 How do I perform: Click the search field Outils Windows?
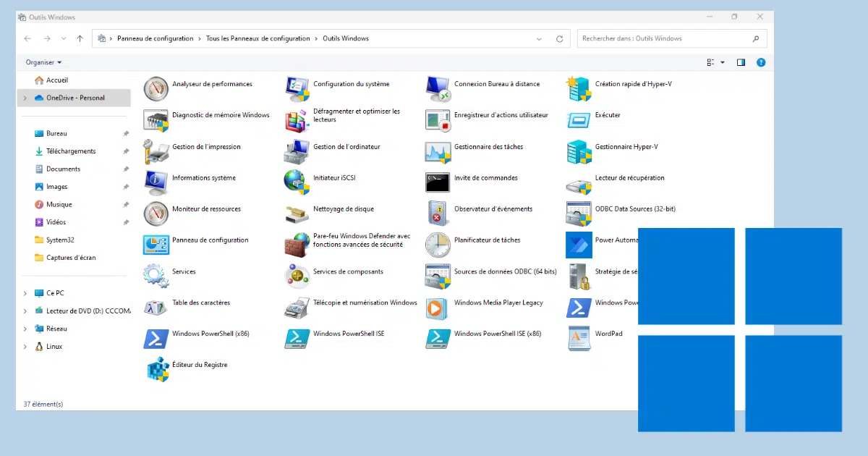point(672,38)
